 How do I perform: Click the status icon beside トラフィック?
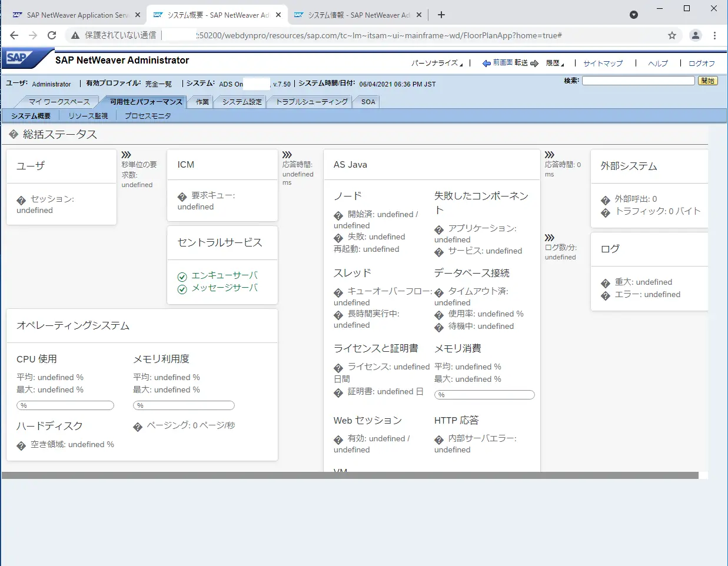(x=606, y=212)
